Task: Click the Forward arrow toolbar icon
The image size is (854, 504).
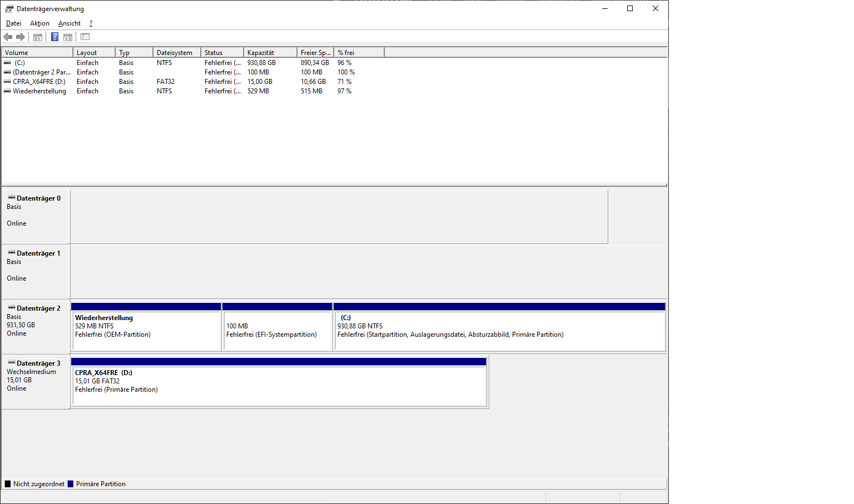Action: point(21,37)
